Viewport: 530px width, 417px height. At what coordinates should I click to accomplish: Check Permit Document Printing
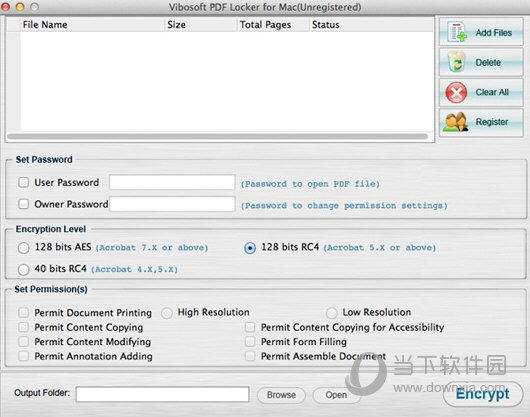tap(23, 313)
